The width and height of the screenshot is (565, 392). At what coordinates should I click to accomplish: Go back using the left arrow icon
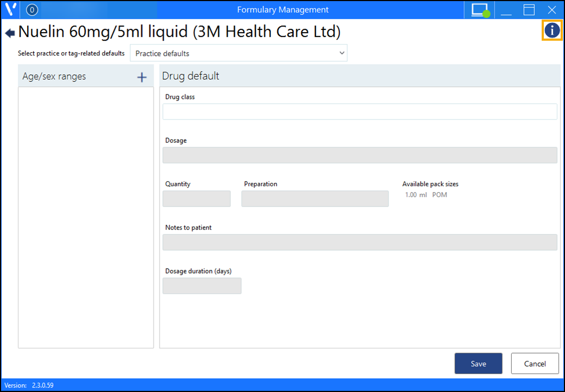click(10, 33)
